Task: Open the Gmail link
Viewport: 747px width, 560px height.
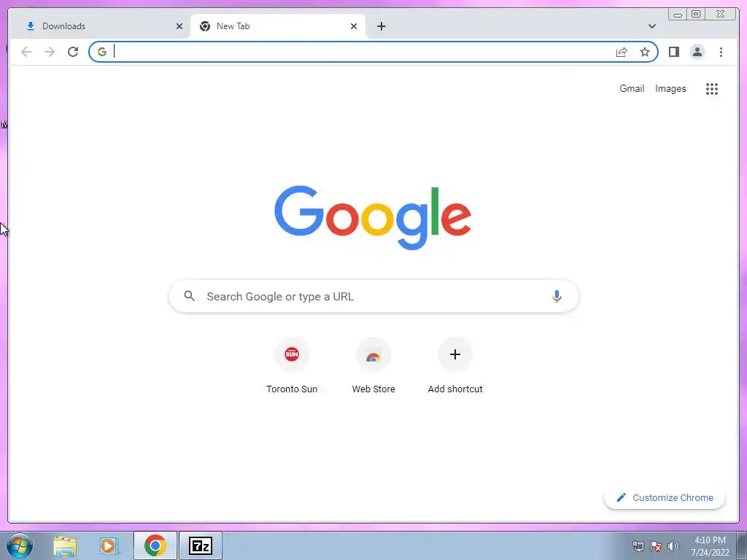Action: coord(632,88)
